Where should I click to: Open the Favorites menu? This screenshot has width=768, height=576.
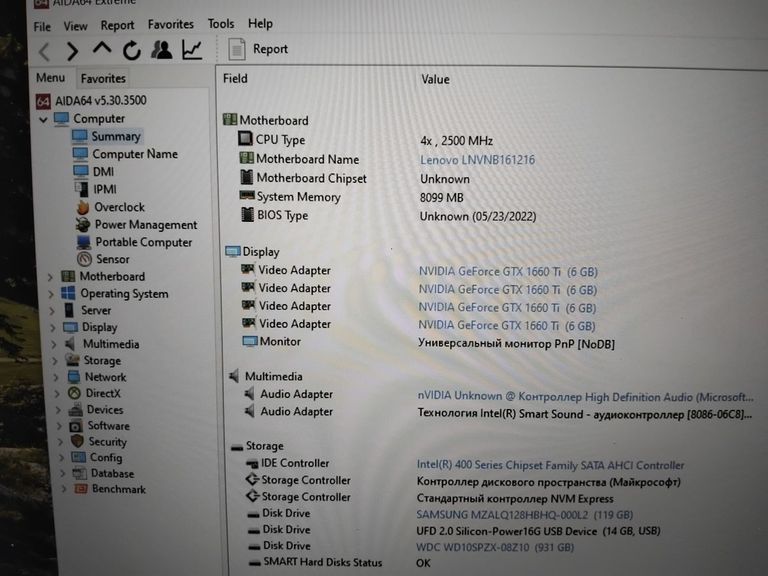click(171, 24)
